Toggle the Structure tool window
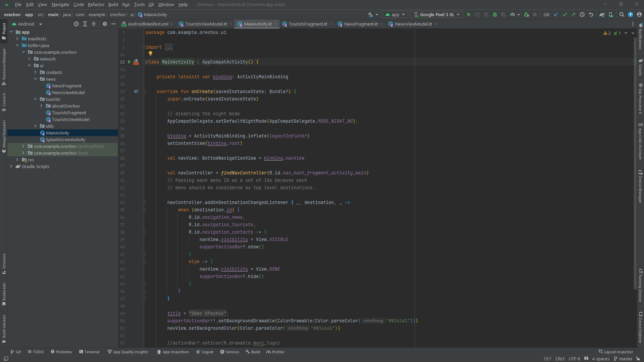644x362 pixels. [4, 264]
